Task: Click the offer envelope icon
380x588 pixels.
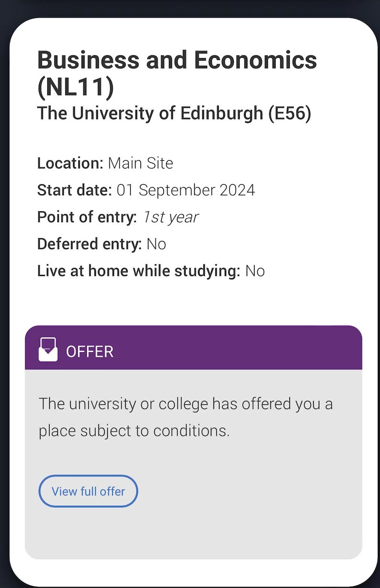Action: [x=48, y=350]
